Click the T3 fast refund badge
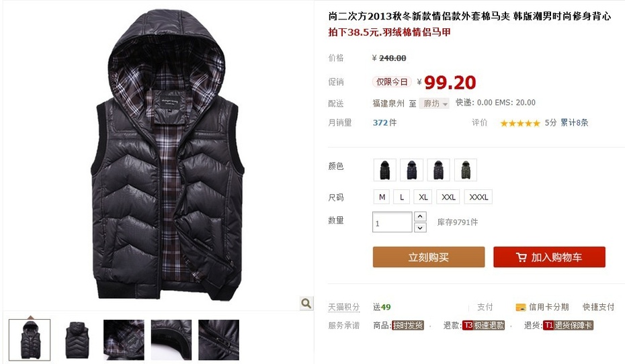Screen dimensions: 625x364 click(x=483, y=325)
